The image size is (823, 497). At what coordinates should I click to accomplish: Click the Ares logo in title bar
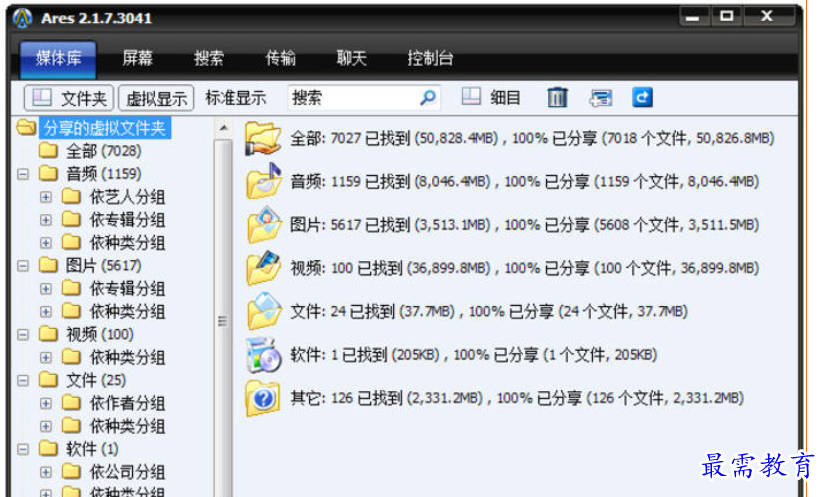click(x=23, y=18)
